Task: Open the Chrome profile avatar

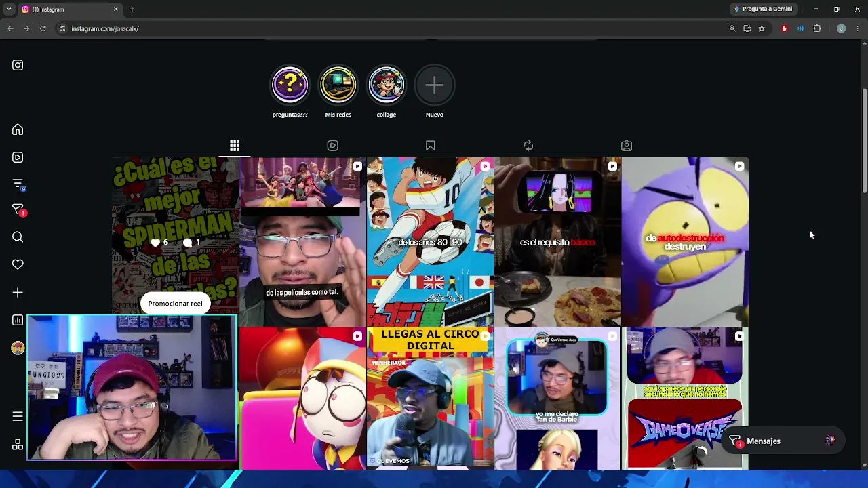Action: coord(842,28)
